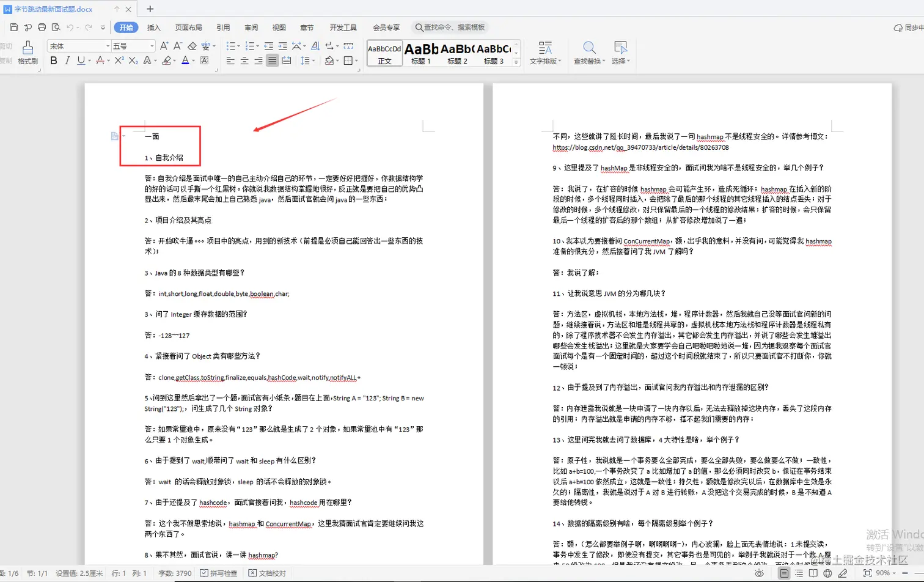Image resolution: width=924 pixels, height=582 pixels.
Task: Switch to the 引用 tab
Action: pos(223,28)
